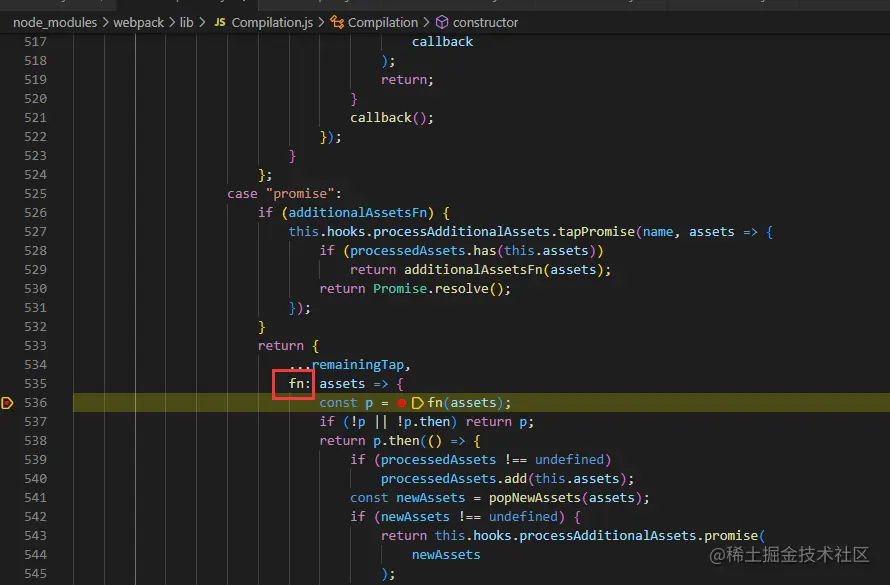Click line number 545
The height and width of the screenshot is (585, 890).
pyautogui.click(x=35, y=574)
